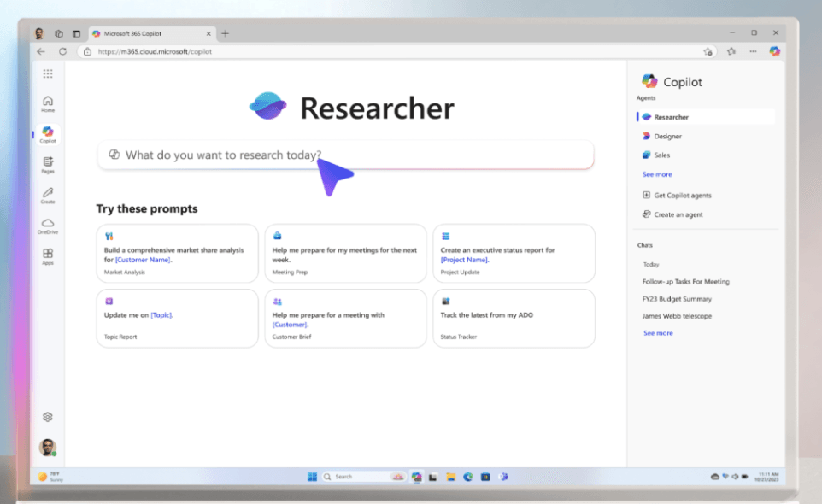Screen dimensions: 822x504
Task: Choose the meeting with Customer prompt
Action: pyautogui.click(x=345, y=319)
